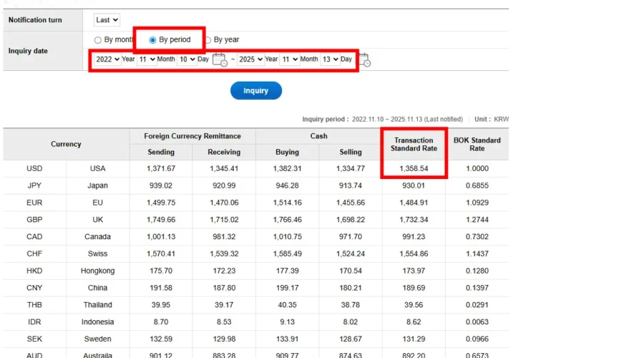Viewport: 644px width, 358px height.
Task: Select the USD currency code cell
Action: 34,169
